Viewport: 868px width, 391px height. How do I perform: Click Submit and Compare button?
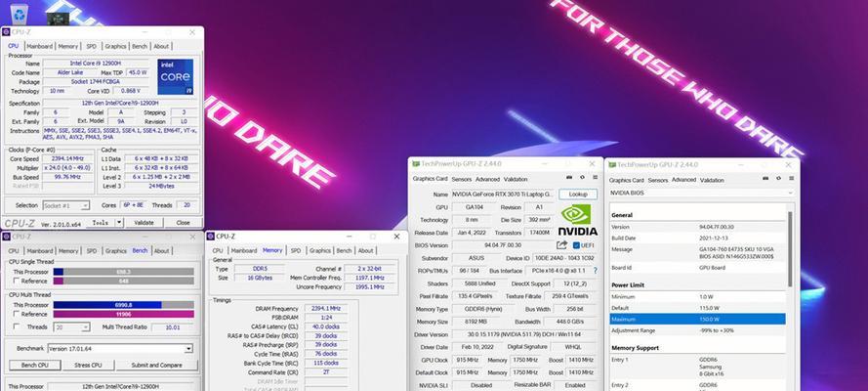coord(156,366)
